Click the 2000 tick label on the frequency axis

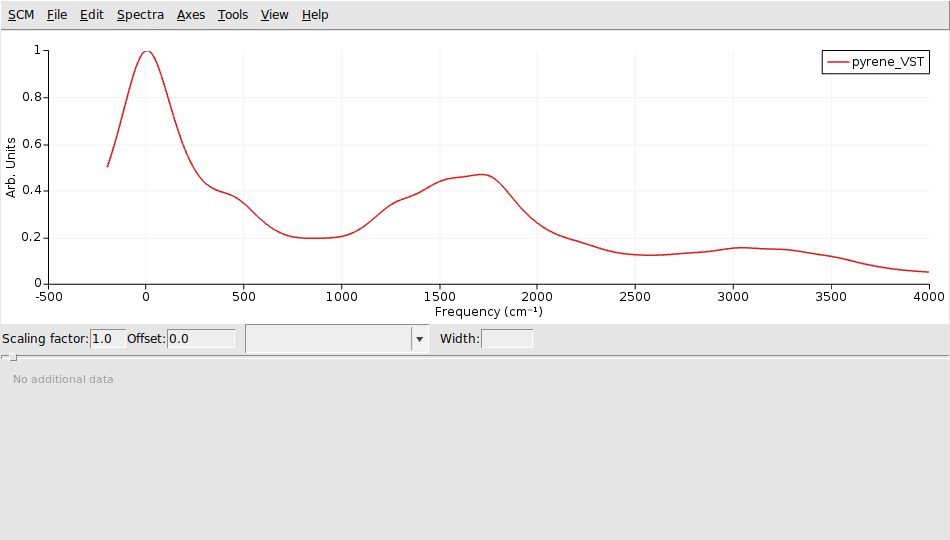pos(537,297)
